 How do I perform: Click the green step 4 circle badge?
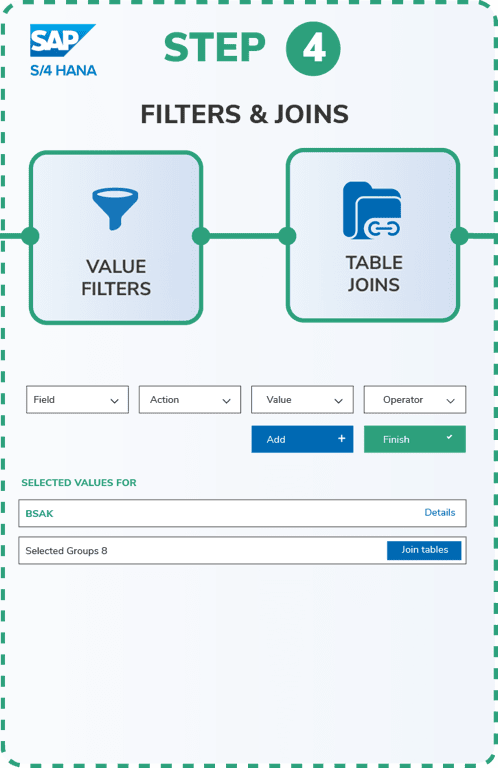313,48
